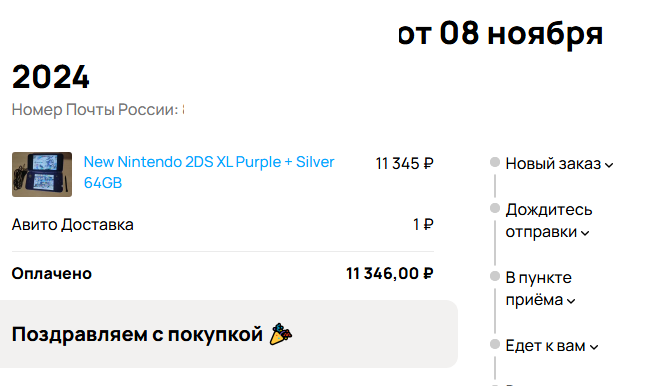This screenshot has width=649, height=386.
Task: Click the "Номер Почты России" tracking label
Action: [95, 110]
